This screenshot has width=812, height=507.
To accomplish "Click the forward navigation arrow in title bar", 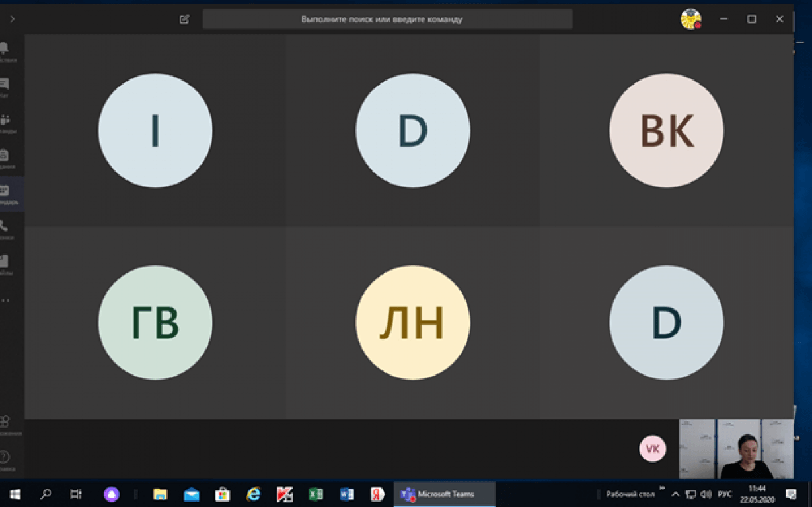I will click(x=12, y=19).
